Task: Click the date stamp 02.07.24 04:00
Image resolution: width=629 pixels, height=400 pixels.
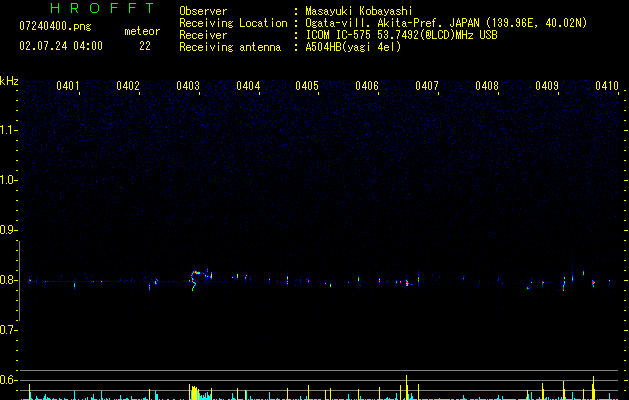Action: (61, 46)
